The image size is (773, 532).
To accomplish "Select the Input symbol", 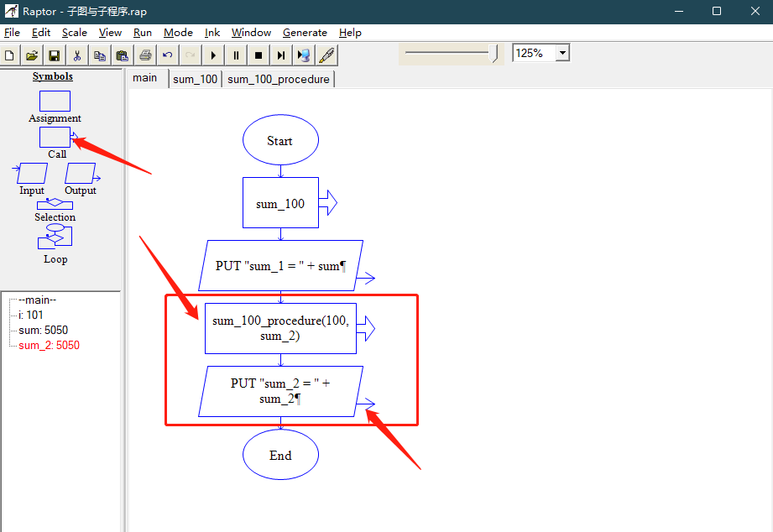I will click(30, 173).
